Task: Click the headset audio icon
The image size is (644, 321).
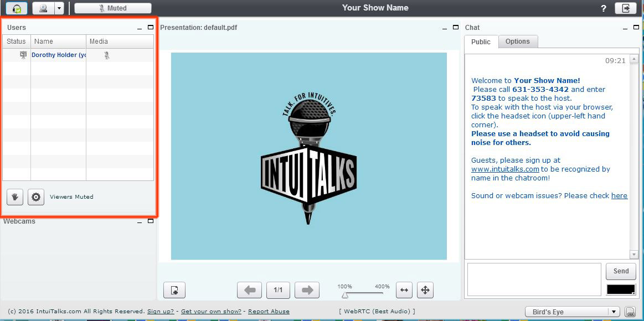Action: tap(17, 8)
